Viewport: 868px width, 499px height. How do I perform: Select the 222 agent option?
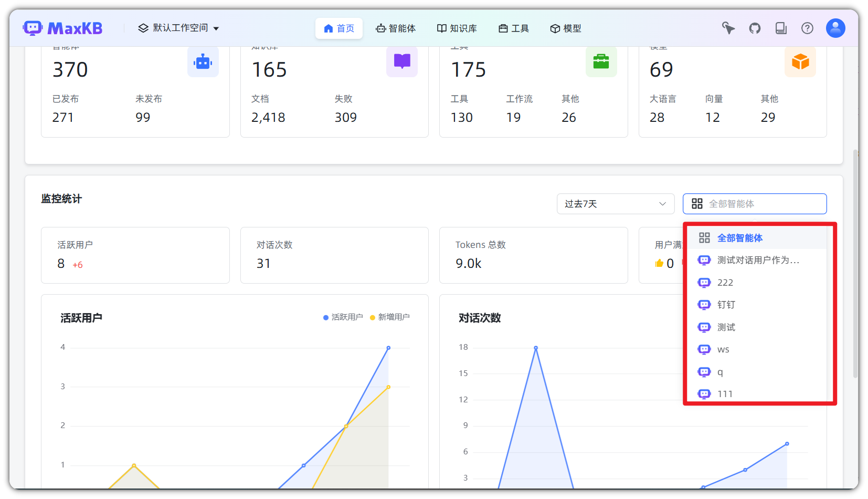[757, 283]
